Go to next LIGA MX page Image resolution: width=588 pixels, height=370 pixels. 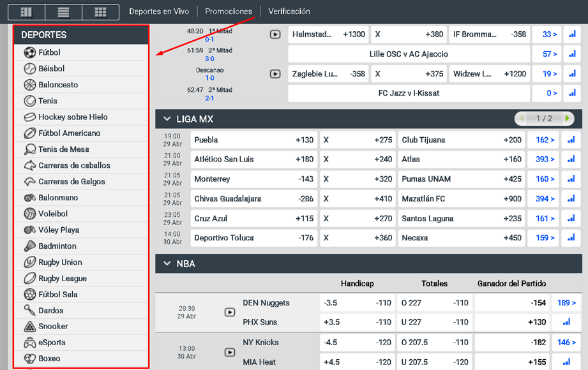[x=568, y=119]
